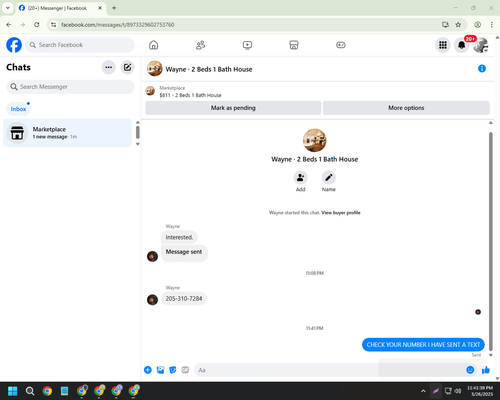Open the Facebook home logo
The width and height of the screenshot is (500, 400).
coord(14,45)
